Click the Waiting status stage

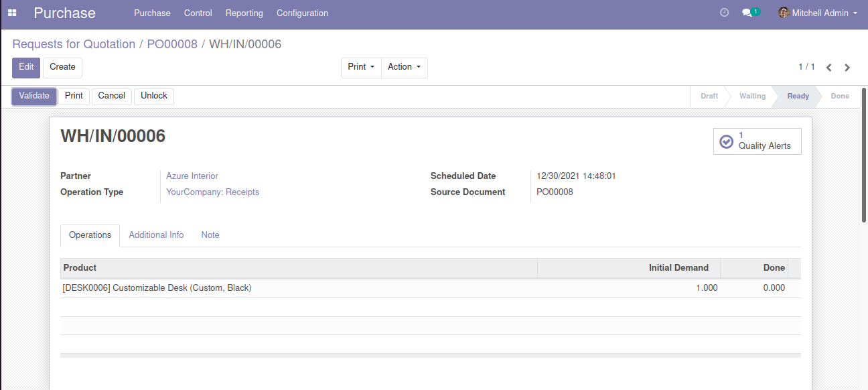(752, 96)
